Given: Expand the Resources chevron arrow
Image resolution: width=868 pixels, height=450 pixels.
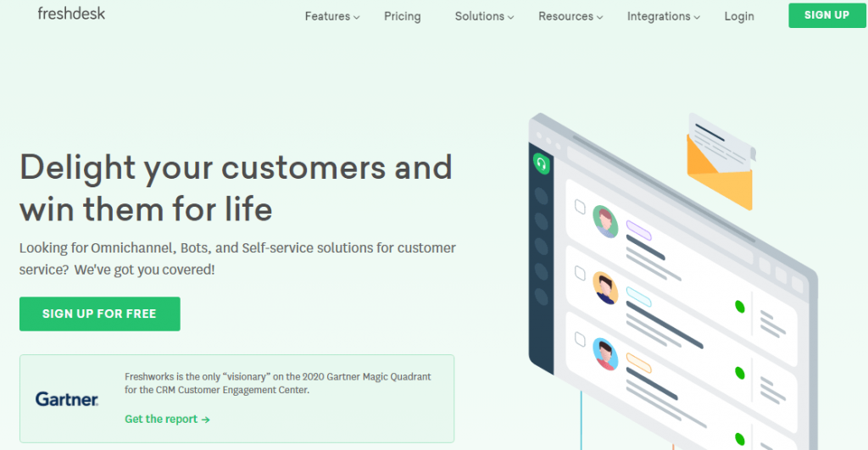Looking at the screenshot, I should 599,18.
